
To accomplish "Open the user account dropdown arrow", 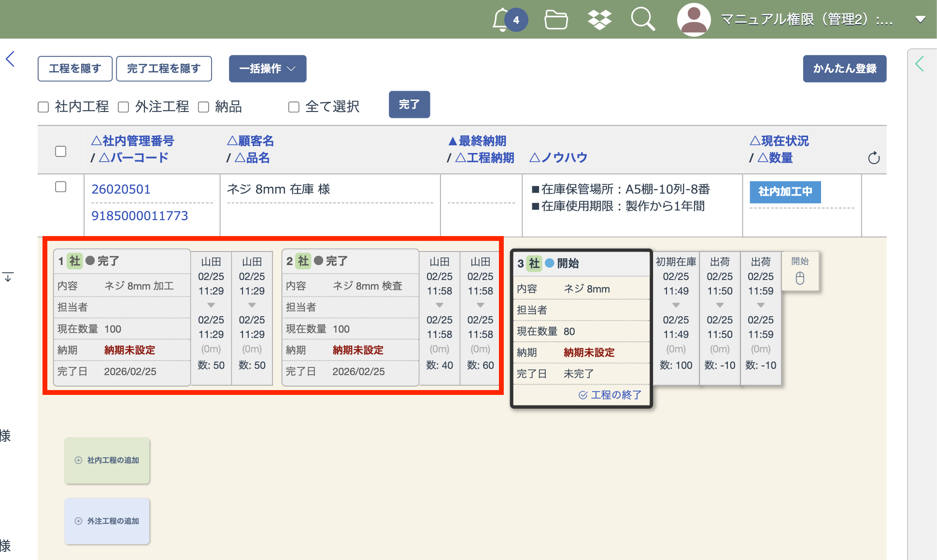I will pos(920,19).
